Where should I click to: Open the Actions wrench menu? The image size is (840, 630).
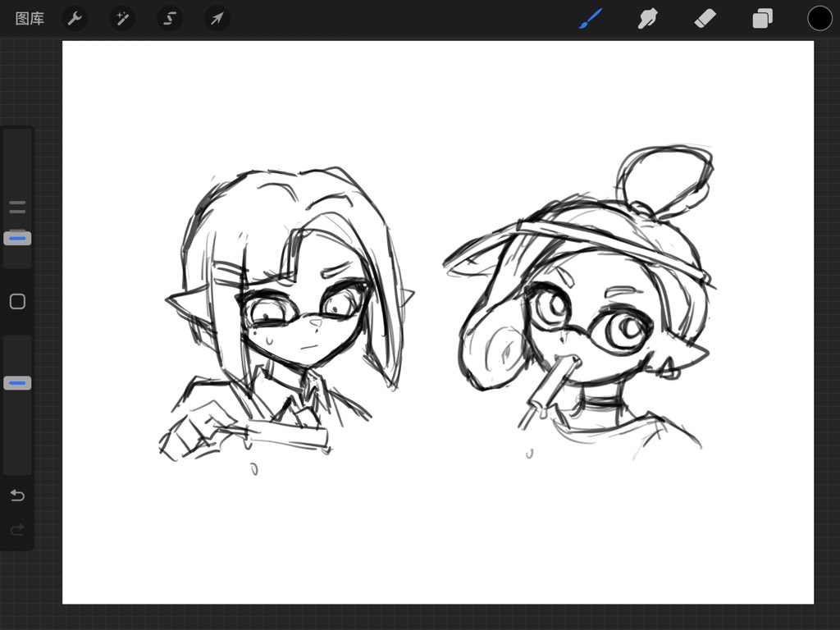(75, 19)
